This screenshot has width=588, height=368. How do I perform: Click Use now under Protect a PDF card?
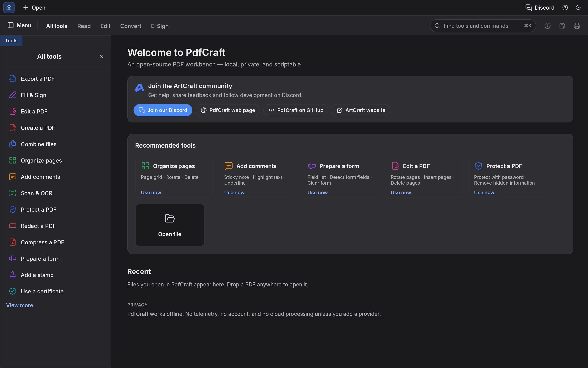[484, 193]
